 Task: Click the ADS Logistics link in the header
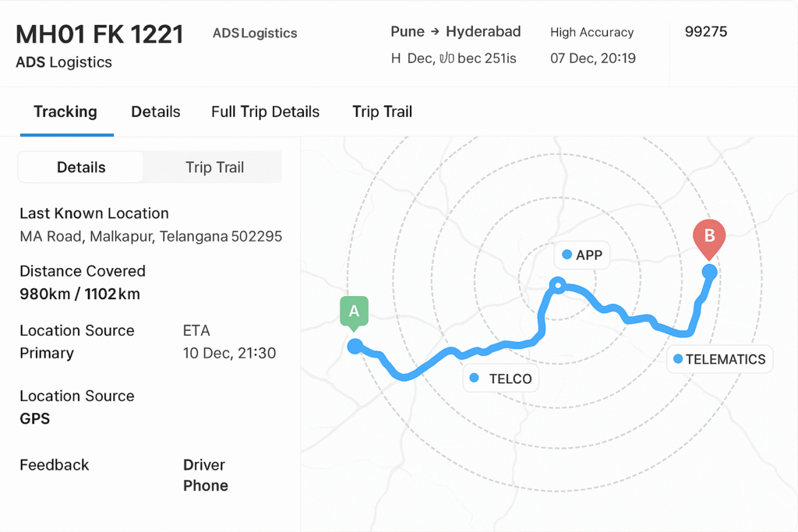coord(255,33)
